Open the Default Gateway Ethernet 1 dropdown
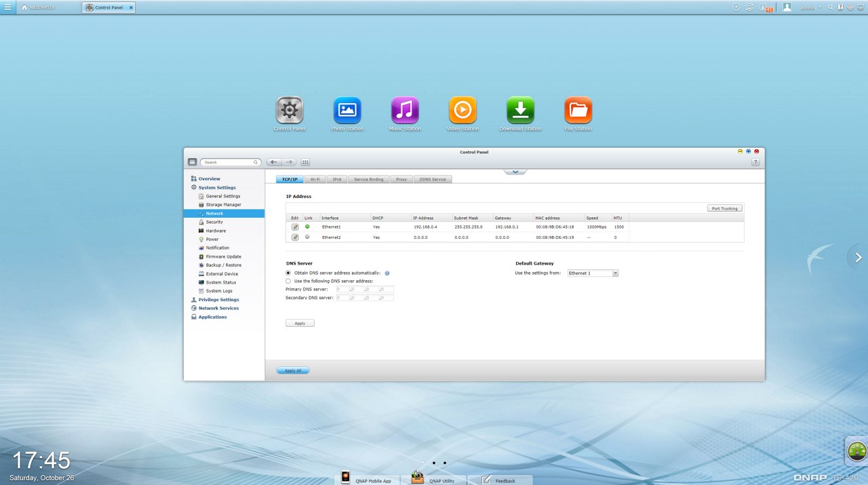Screen dimensions: 868x485 tap(593, 273)
